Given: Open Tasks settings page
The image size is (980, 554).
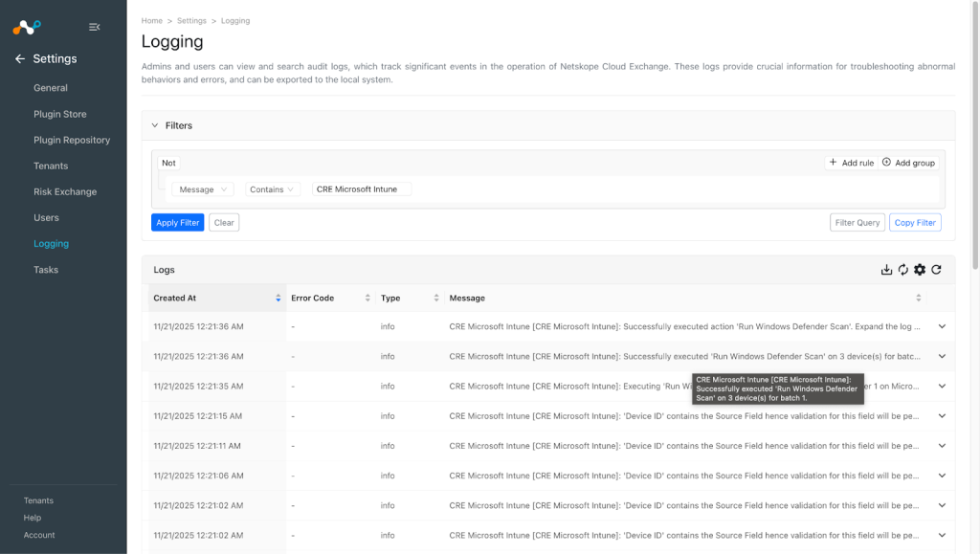Looking at the screenshot, I should (46, 270).
